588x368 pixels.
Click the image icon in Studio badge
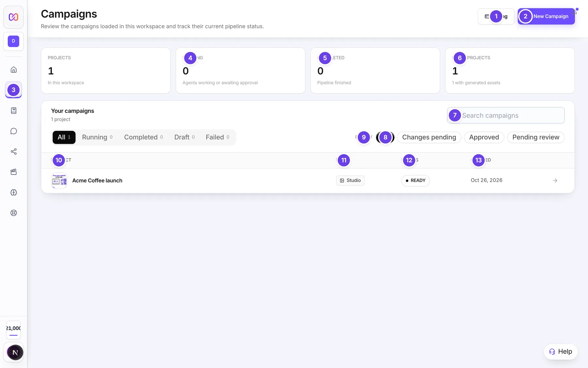tap(342, 181)
